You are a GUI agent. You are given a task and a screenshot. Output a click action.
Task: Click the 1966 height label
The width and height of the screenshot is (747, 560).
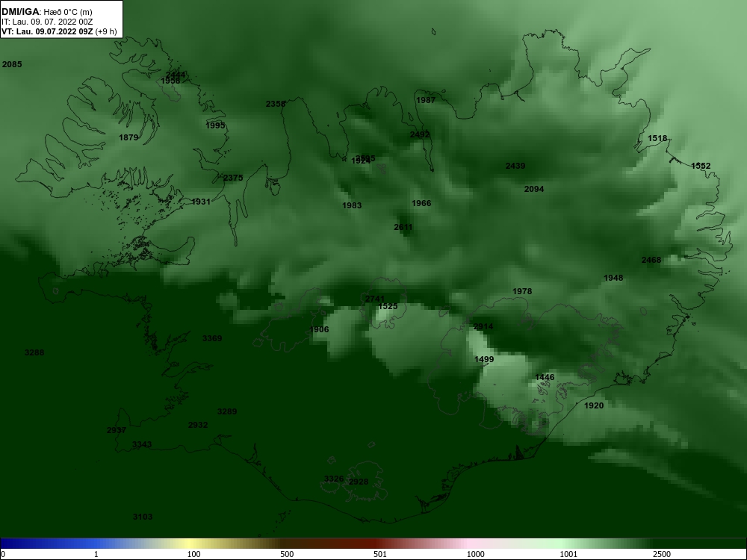coord(421,203)
